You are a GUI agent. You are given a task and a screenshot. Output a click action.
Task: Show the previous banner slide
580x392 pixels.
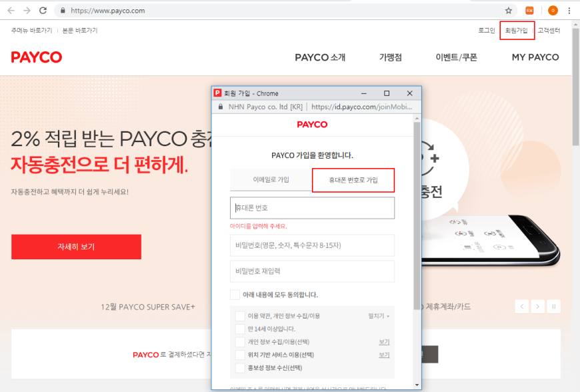[x=521, y=306]
